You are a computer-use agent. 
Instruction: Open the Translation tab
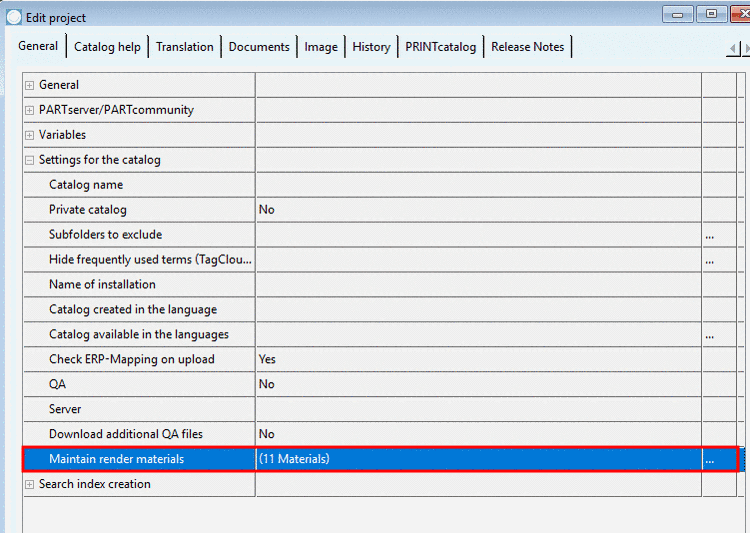point(185,47)
